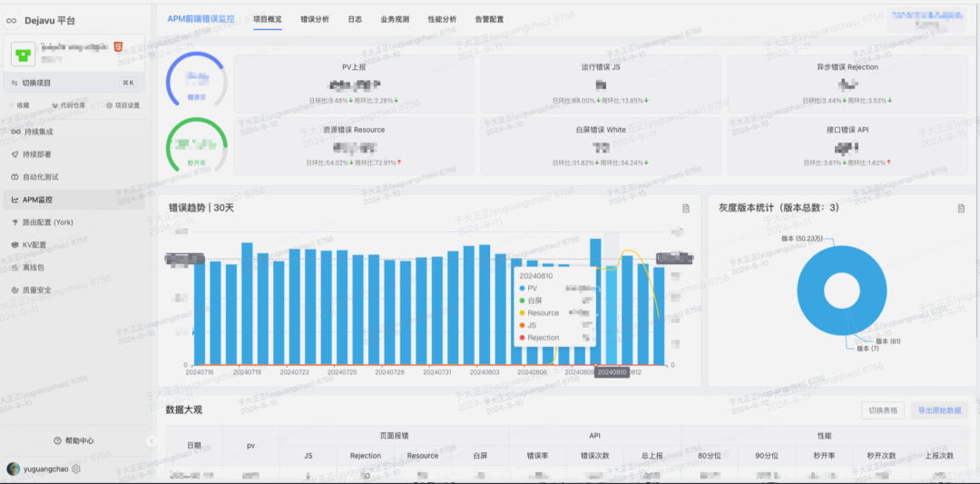Click the highlighted 20240810 x-axis label
This screenshot has width=980, height=484.
[612, 372]
